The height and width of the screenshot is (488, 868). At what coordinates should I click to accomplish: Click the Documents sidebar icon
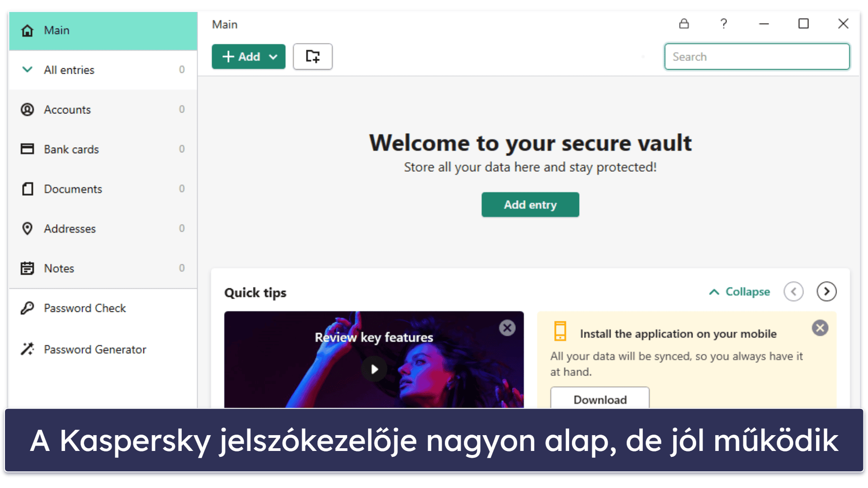point(28,188)
